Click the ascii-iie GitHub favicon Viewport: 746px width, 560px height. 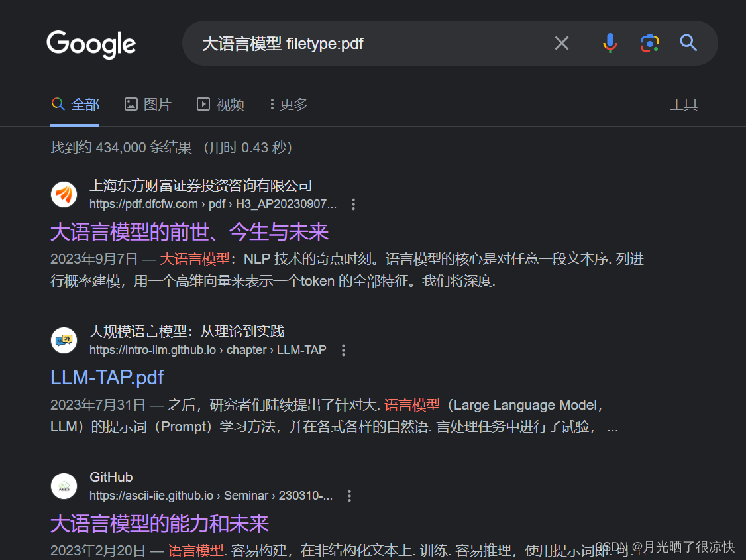click(64, 486)
